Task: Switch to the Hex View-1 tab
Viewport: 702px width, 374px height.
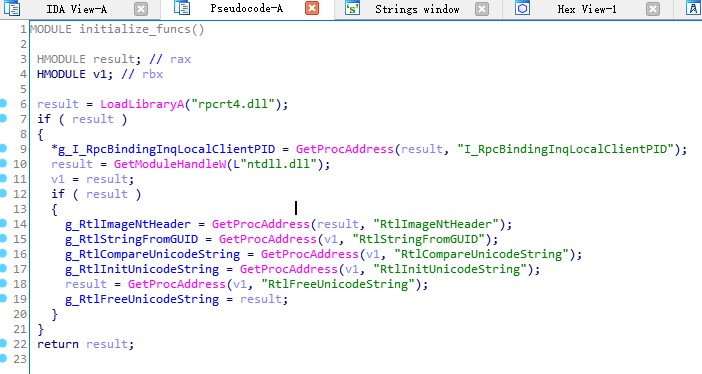Action: pos(586,9)
